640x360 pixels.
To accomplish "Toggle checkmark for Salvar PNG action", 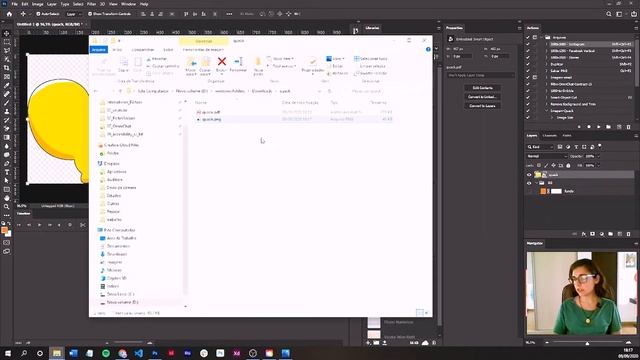I will coord(528,71).
